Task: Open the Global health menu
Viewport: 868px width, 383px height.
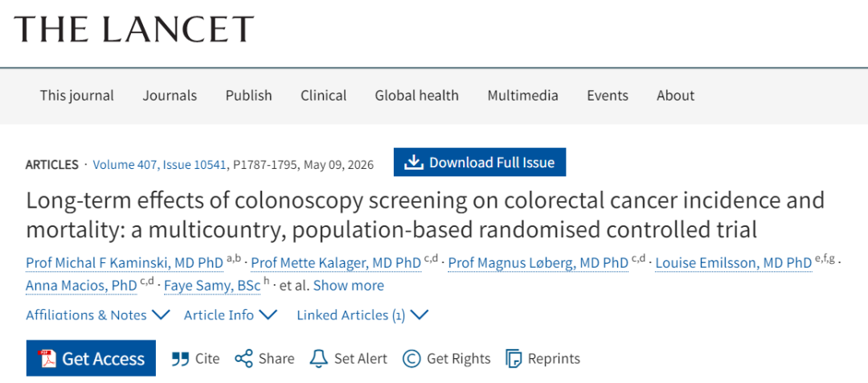Action: coord(417,95)
